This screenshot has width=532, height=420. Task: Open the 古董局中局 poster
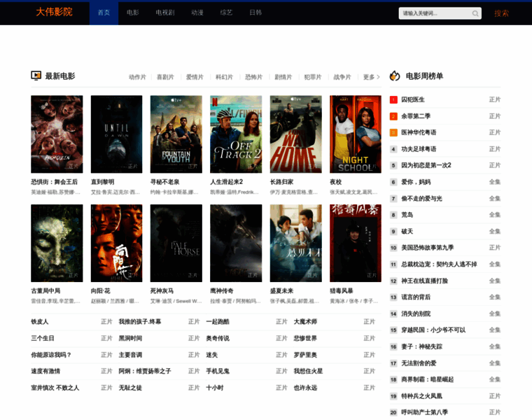57,243
